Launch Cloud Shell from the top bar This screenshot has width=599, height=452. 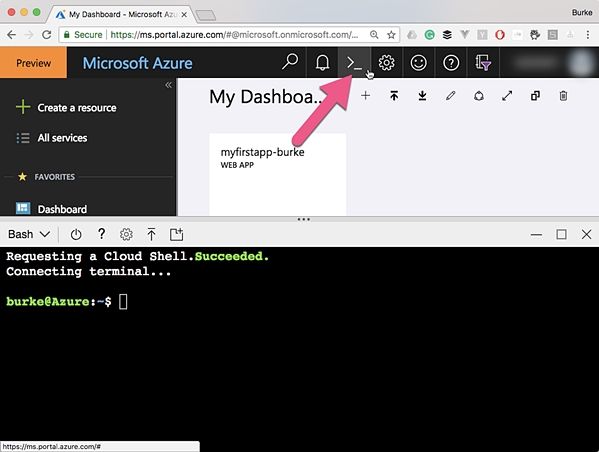click(x=354, y=63)
